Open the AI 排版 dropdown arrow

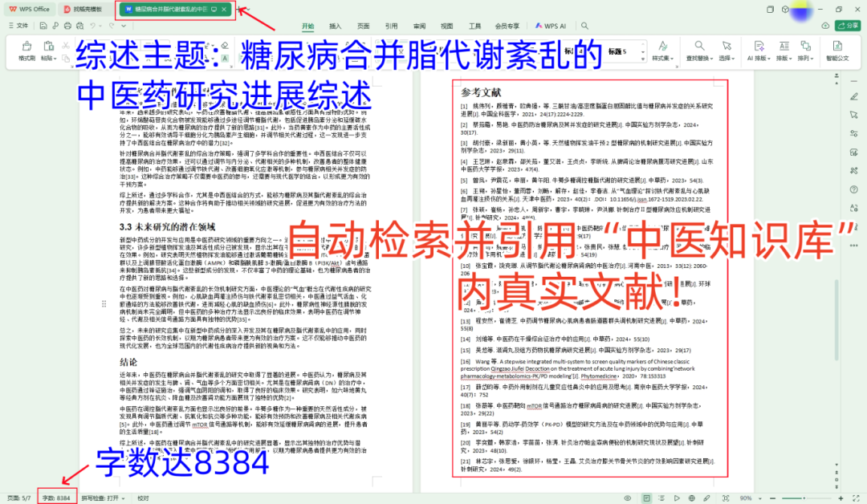[768, 59]
